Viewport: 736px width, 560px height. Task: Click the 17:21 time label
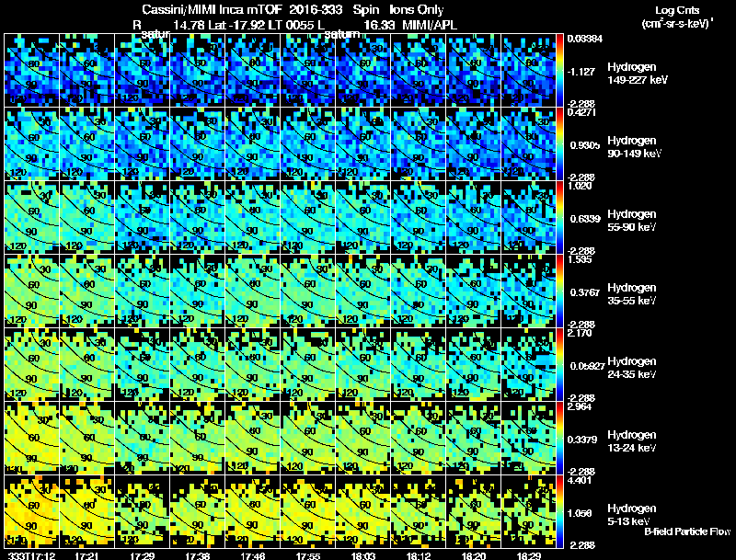[x=86, y=555]
